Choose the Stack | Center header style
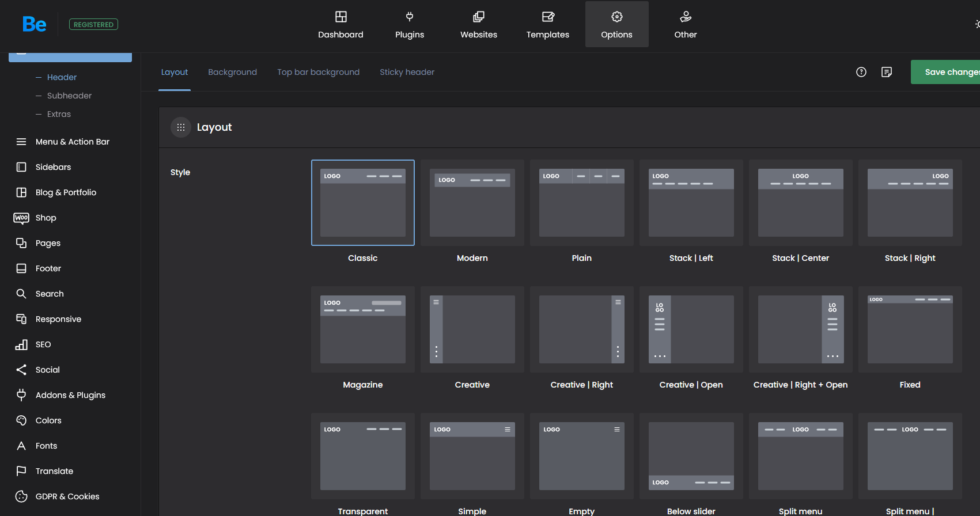 point(801,203)
